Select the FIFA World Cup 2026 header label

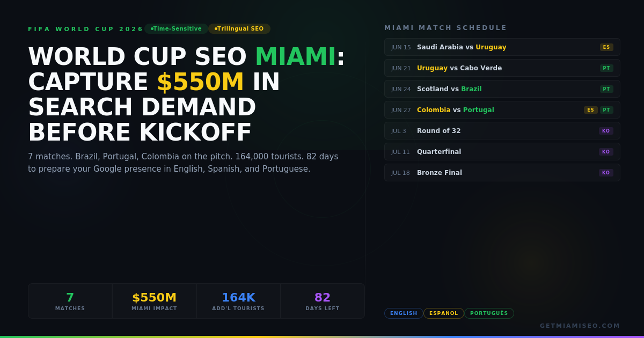(86, 28)
